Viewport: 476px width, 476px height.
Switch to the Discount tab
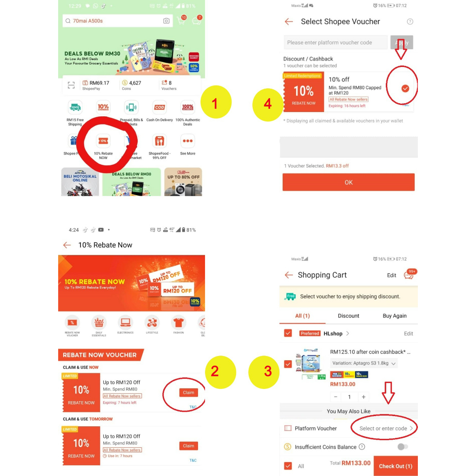pyautogui.click(x=348, y=316)
